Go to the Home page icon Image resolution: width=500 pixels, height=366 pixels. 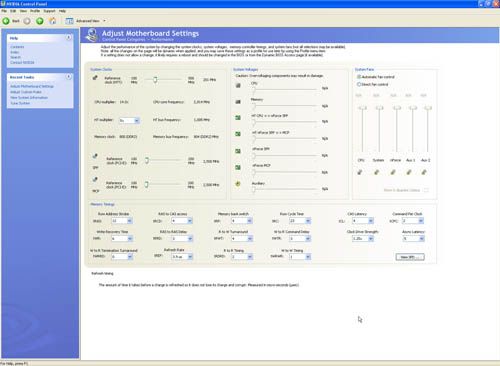tap(53, 21)
